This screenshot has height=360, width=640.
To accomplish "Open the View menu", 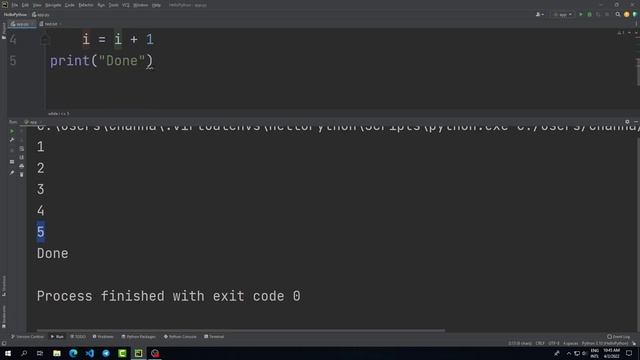I will click(37, 5).
